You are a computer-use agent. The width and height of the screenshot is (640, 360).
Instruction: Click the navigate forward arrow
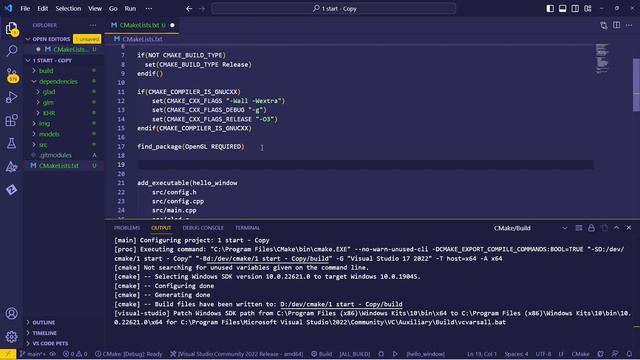(x=202, y=9)
